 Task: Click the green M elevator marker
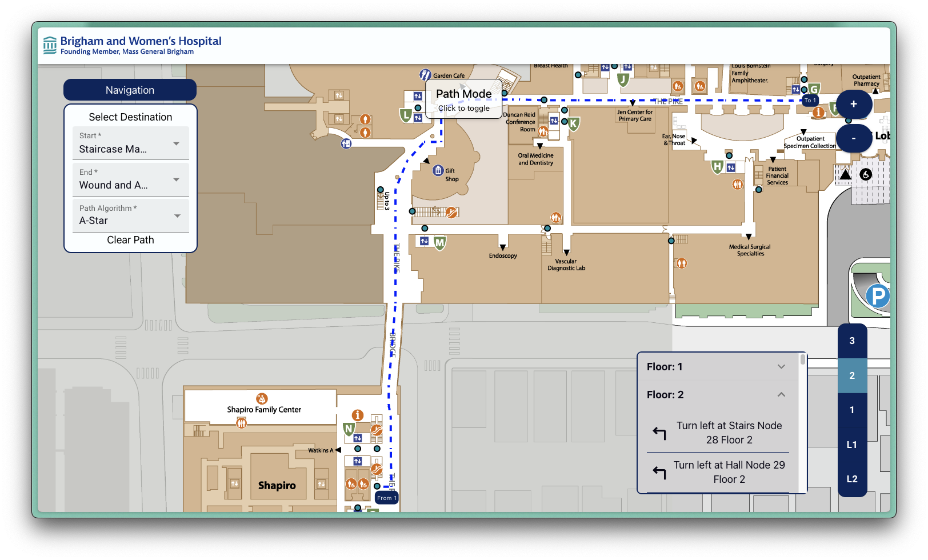(439, 243)
